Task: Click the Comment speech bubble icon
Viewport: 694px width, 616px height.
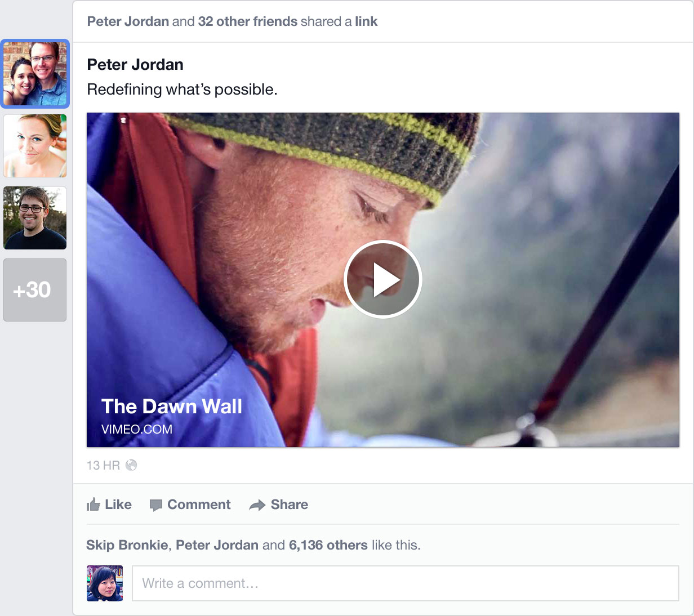Action: coord(155,505)
